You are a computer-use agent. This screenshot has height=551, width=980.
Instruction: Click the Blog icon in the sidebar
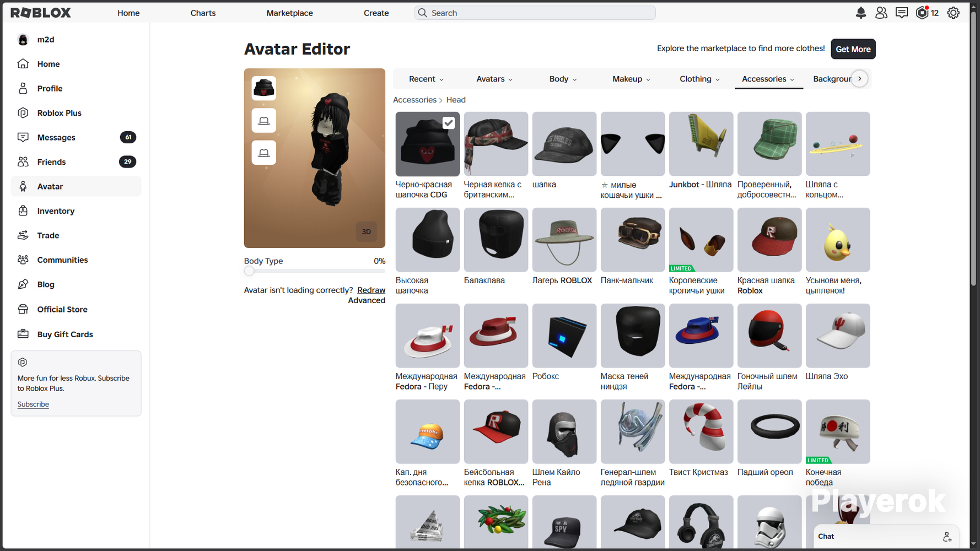pyautogui.click(x=23, y=284)
